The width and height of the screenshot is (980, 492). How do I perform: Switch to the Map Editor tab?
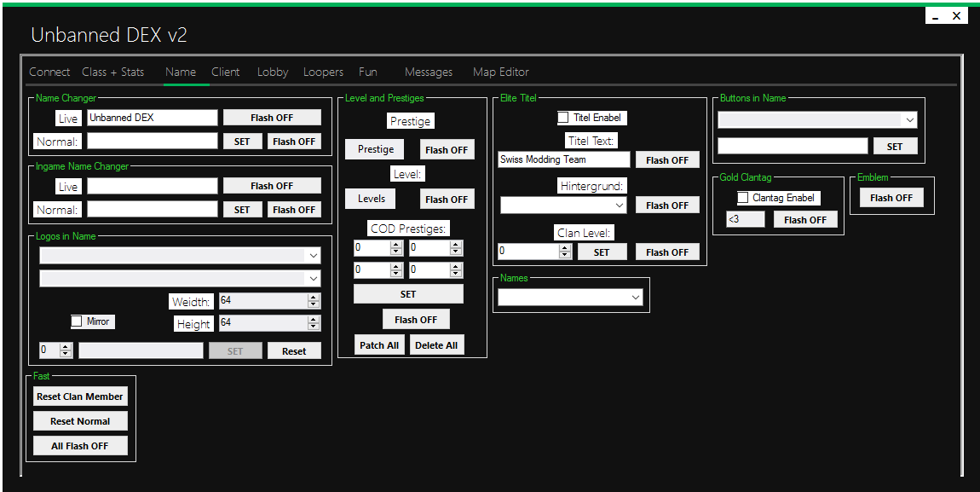500,72
